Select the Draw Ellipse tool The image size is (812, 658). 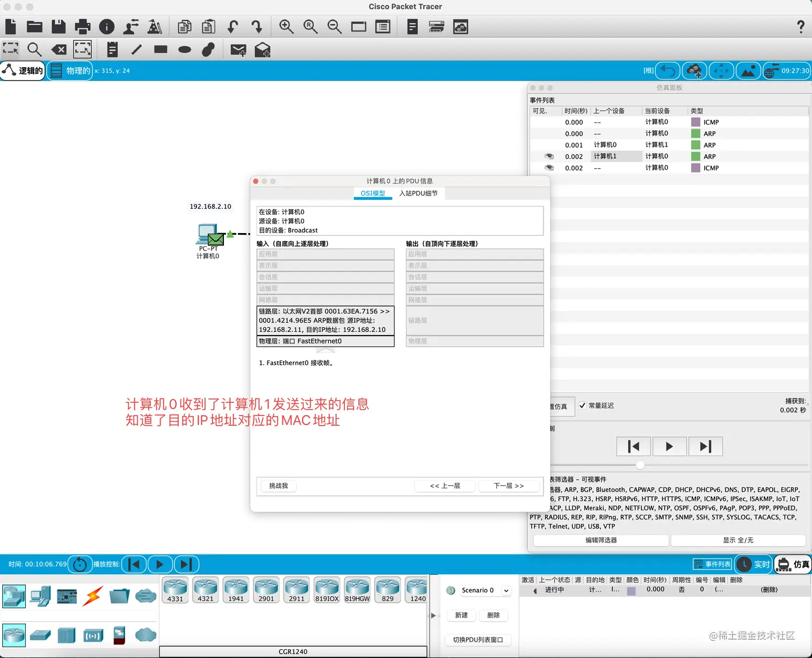tap(185, 49)
